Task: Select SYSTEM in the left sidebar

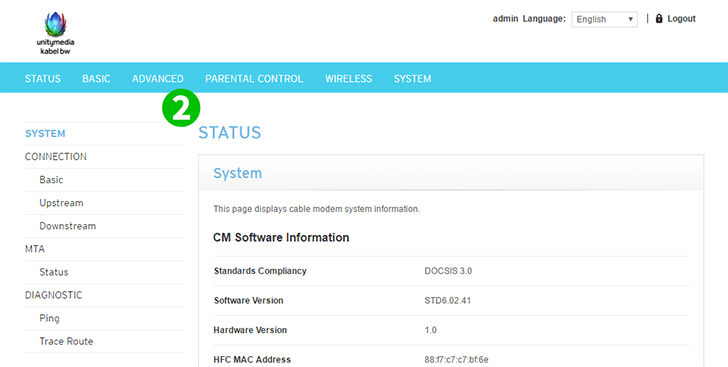Action: [x=45, y=133]
